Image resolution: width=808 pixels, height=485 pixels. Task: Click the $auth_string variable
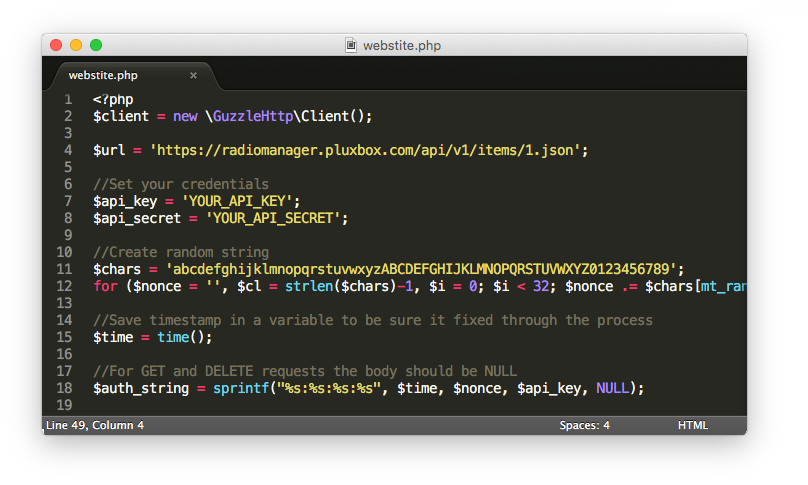[141, 388]
